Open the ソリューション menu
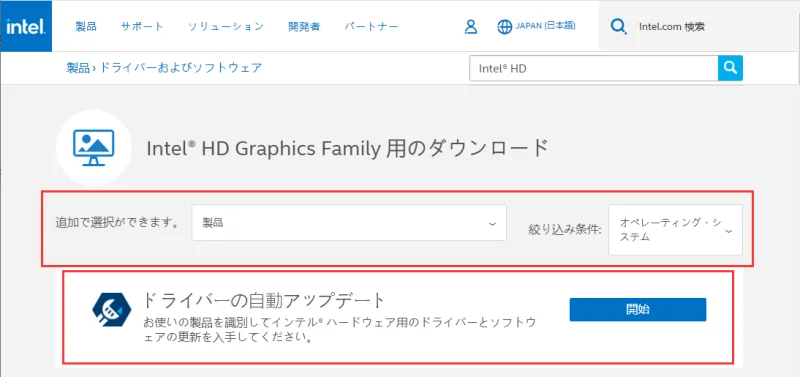This screenshot has height=377, width=800. point(226,27)
